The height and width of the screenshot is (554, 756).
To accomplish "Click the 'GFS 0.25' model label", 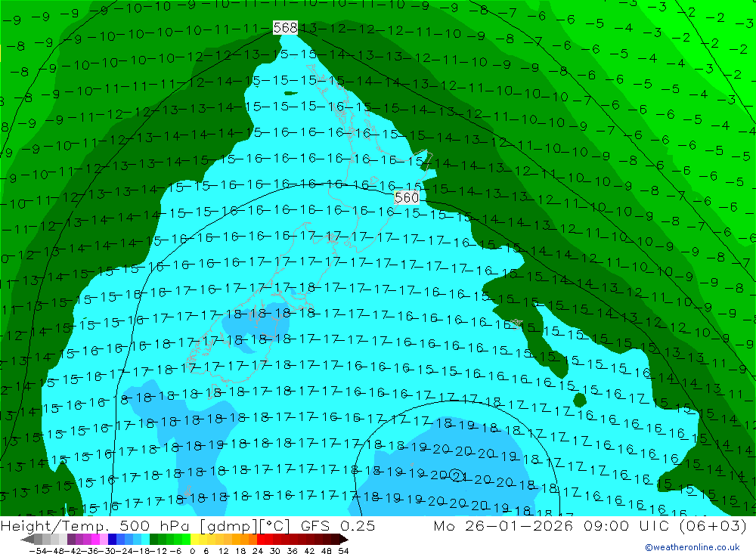I will pyautogui.click(x=338, y=525).
